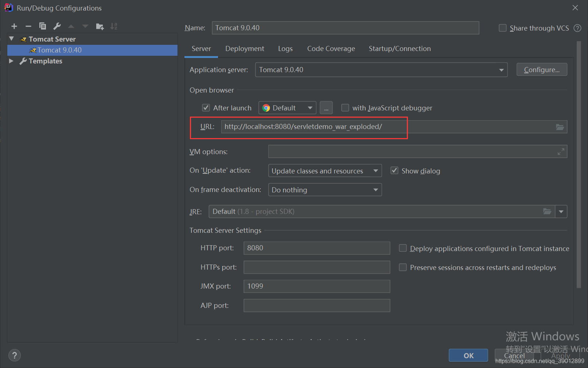Move configuration up with the up arrow
Screen dimensions: 588x368
pos(71,26)
